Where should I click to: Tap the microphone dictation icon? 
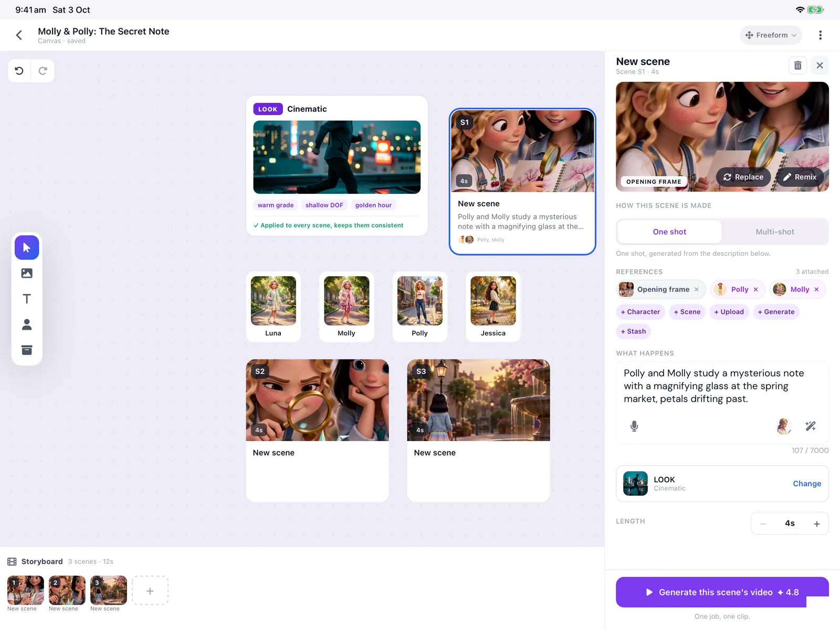click(634, 426)
